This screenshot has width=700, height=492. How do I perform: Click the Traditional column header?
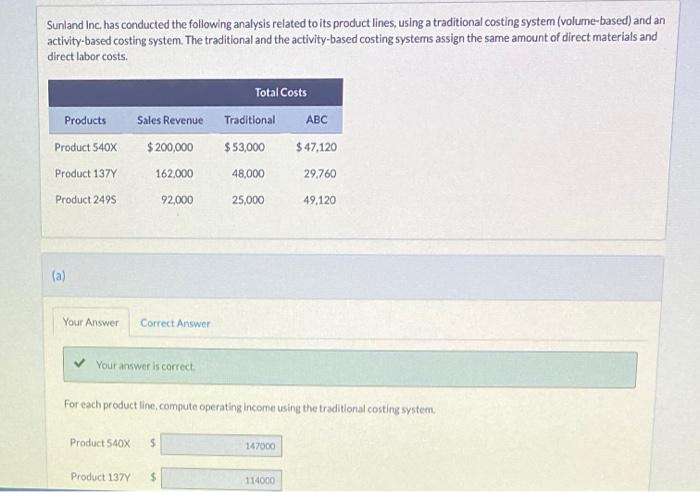(x=250, y=120)
